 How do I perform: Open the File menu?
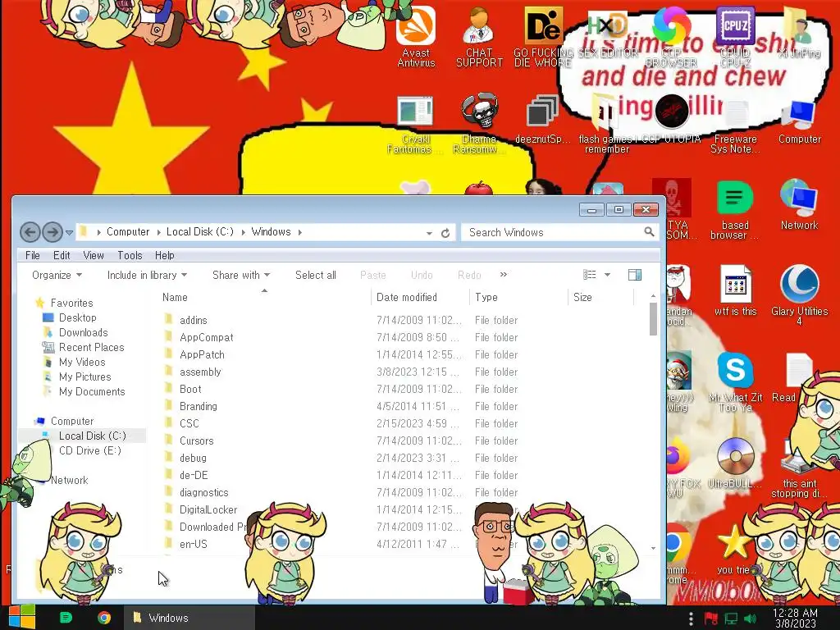tap(33, 256)
